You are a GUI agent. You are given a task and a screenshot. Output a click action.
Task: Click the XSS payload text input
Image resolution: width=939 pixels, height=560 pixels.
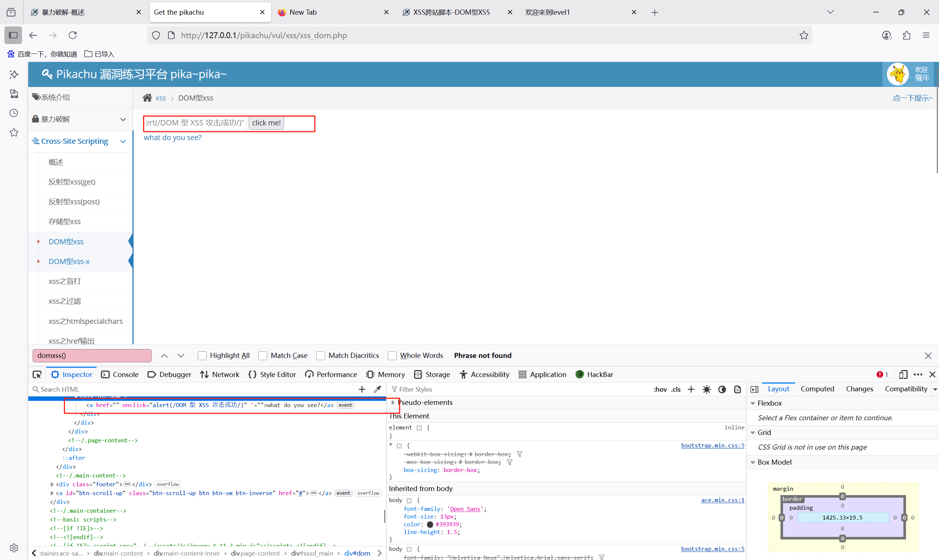(x=195, y=122)
